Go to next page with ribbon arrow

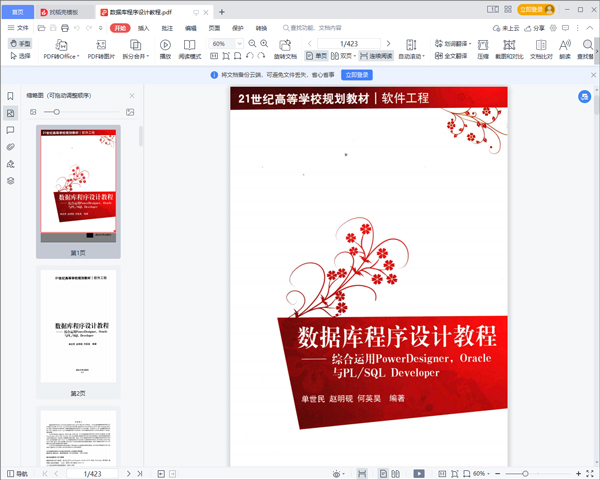(388, 43)
